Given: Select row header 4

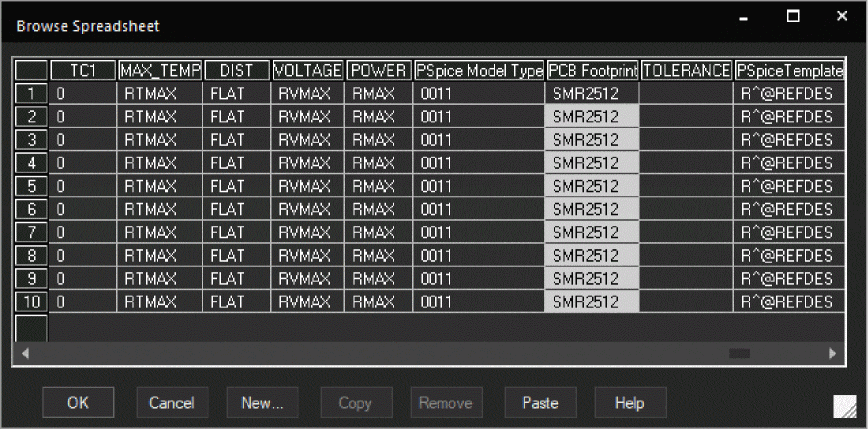Looking at the screenshot, I should coord(32,163).
